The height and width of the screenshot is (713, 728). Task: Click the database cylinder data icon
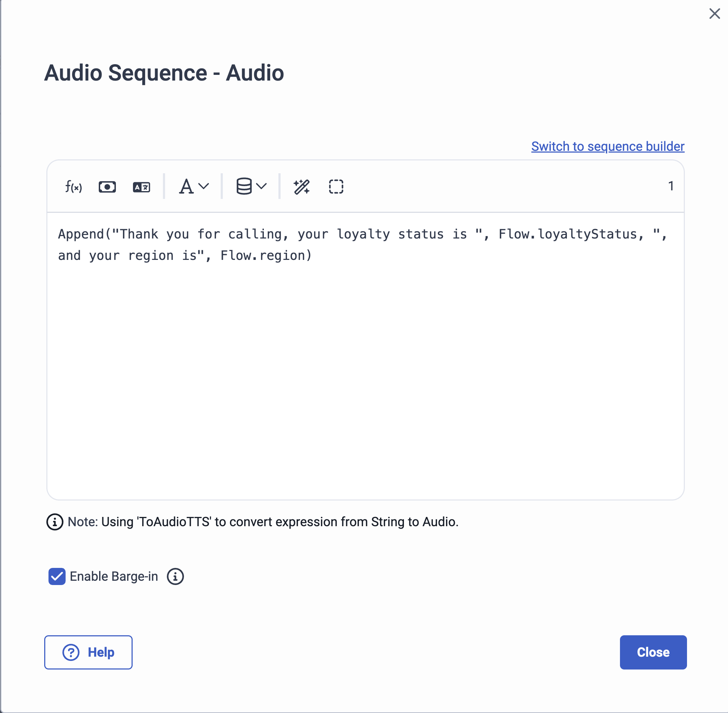coord(244,186)
